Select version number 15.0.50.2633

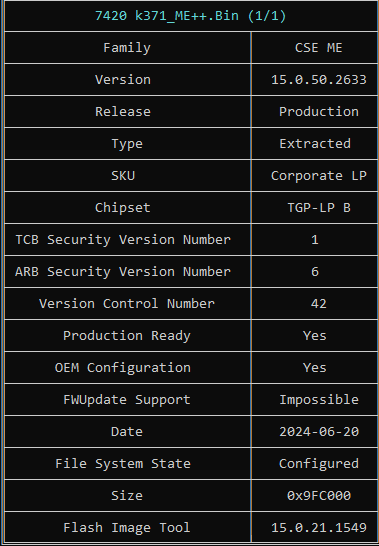tap(318, 80)
